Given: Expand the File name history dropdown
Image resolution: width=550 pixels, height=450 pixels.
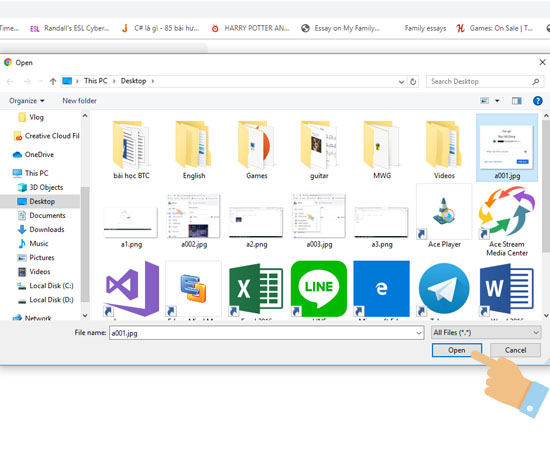Looking at the screenshot, I should [x=419, y=333].
